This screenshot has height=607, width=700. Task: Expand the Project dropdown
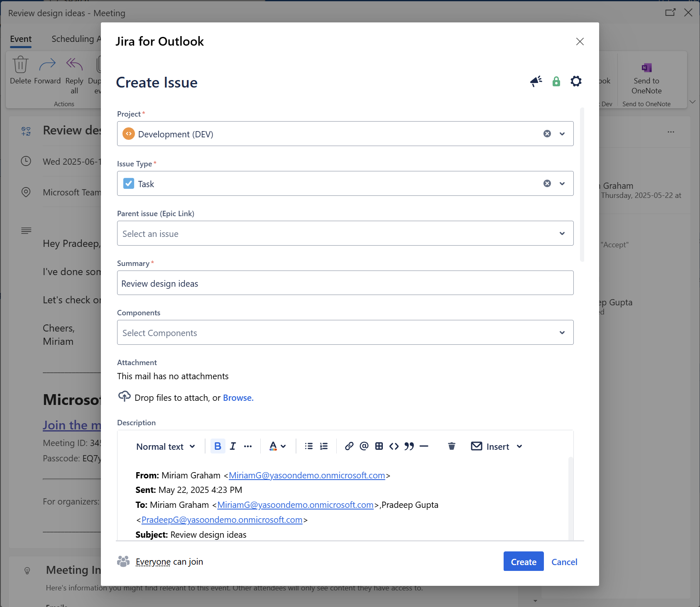click(x=562, y=134)
